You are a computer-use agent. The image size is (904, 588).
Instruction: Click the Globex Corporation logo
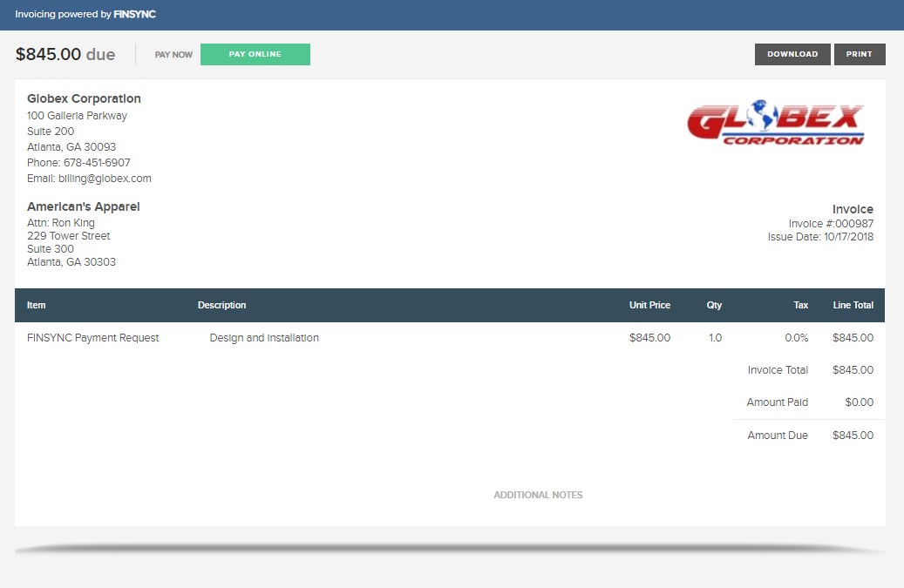[776, 123]
